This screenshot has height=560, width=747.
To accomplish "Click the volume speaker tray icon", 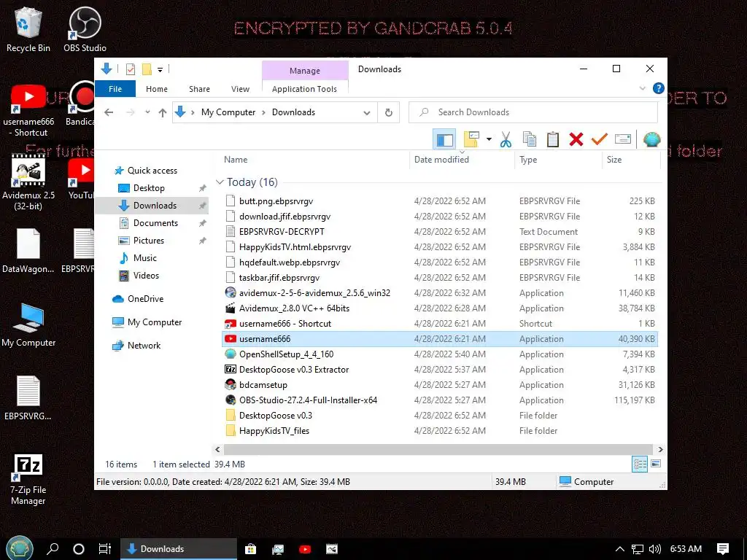I will point(655,549).
